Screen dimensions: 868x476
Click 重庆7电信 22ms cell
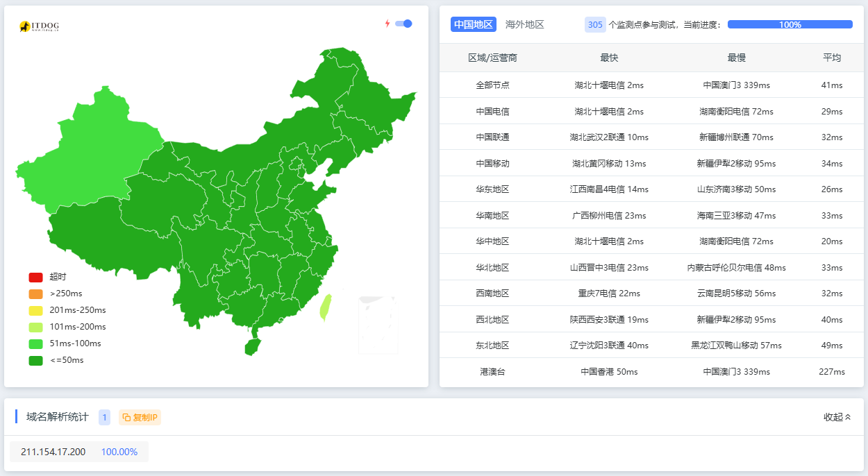click(x=609, y=293)
